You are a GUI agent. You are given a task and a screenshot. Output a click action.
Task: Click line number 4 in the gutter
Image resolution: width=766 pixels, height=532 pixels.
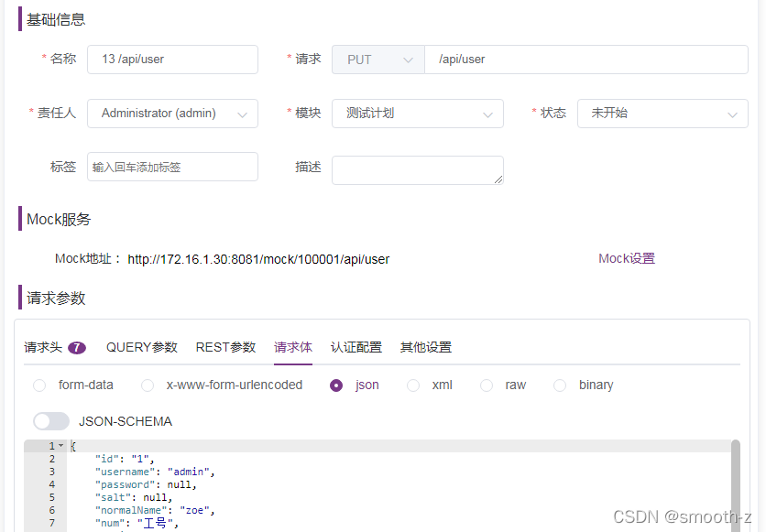pos(52,484)
